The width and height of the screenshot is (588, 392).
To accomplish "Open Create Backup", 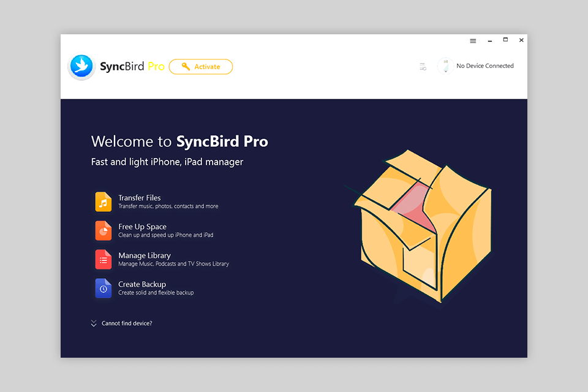I will pyautogui.click(x=142, y=284).
